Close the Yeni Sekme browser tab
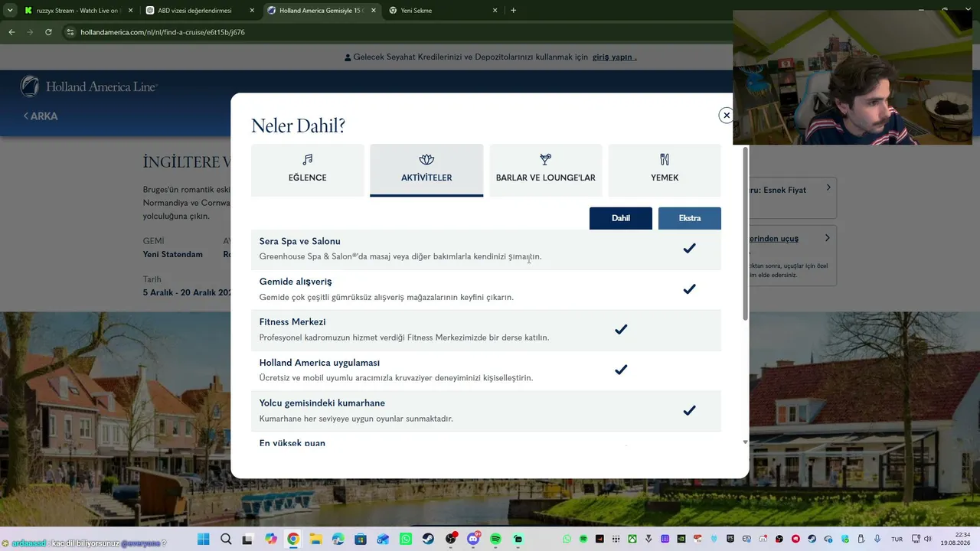Image resolution: width=980 pixels, height=551 pixels. 495,11
